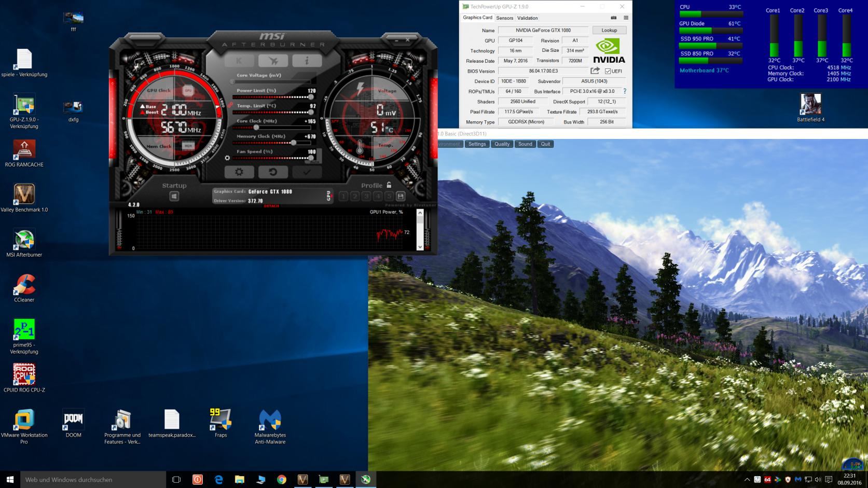This screenshot has height=488, width=868.
Task: Click the Bus Interface question mark in GPU-Z
Action: pyautogui.click(x=625, y=91)
